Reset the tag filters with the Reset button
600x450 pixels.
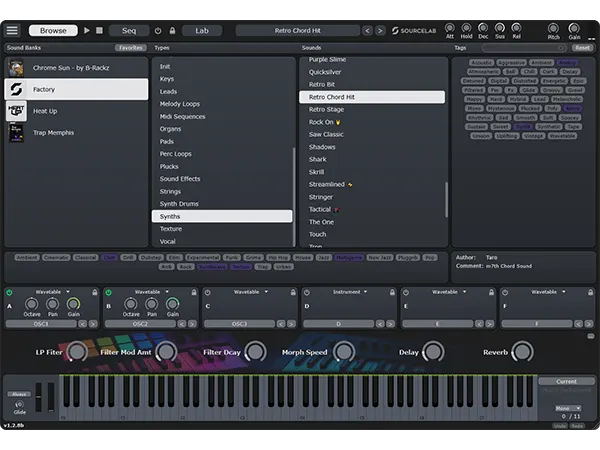click(x=582, y=48)
